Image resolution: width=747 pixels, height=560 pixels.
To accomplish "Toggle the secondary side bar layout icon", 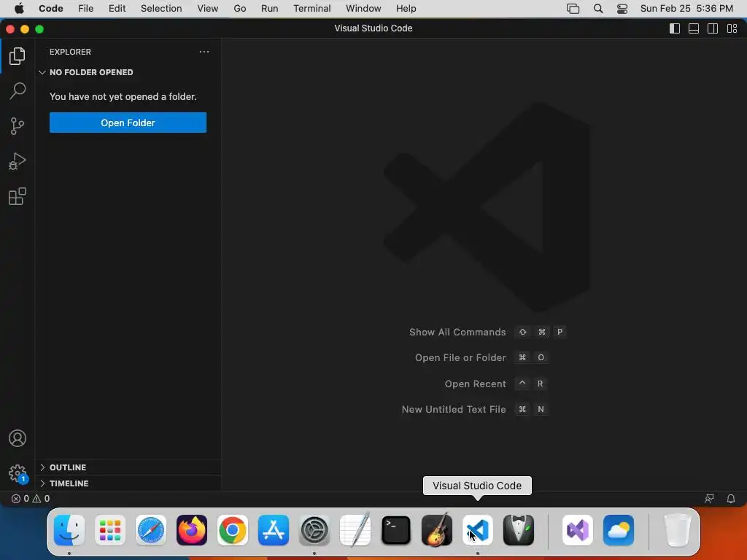I will [x=713, y=28].
